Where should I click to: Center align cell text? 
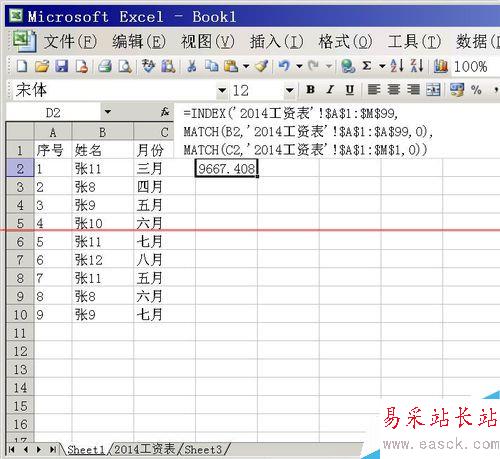[394, 89]
